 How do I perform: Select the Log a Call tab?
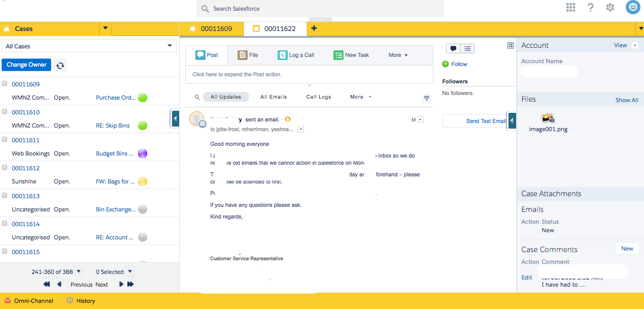pos(296,55)
